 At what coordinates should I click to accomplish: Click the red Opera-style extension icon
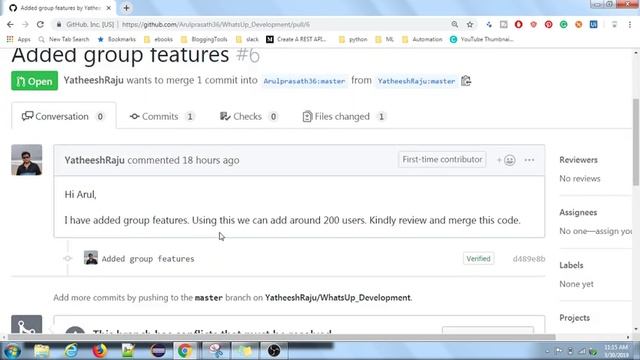[518, 24]
